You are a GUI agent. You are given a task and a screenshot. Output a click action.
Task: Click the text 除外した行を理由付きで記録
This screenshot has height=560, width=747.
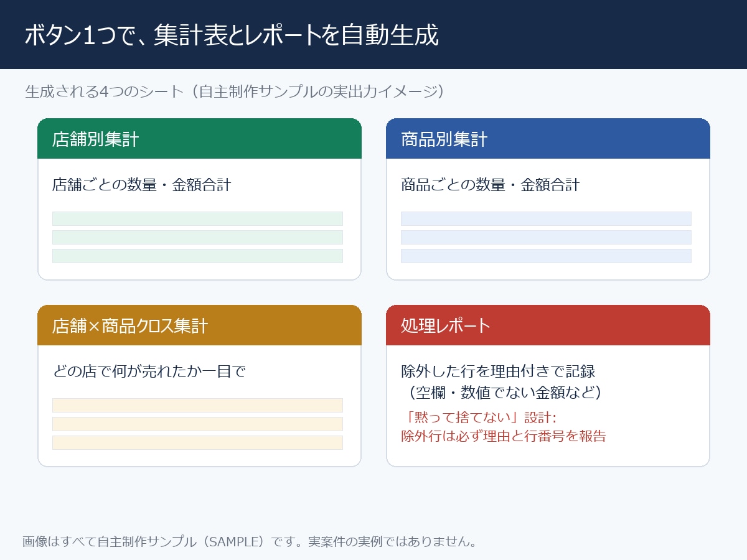coord(498,371)
